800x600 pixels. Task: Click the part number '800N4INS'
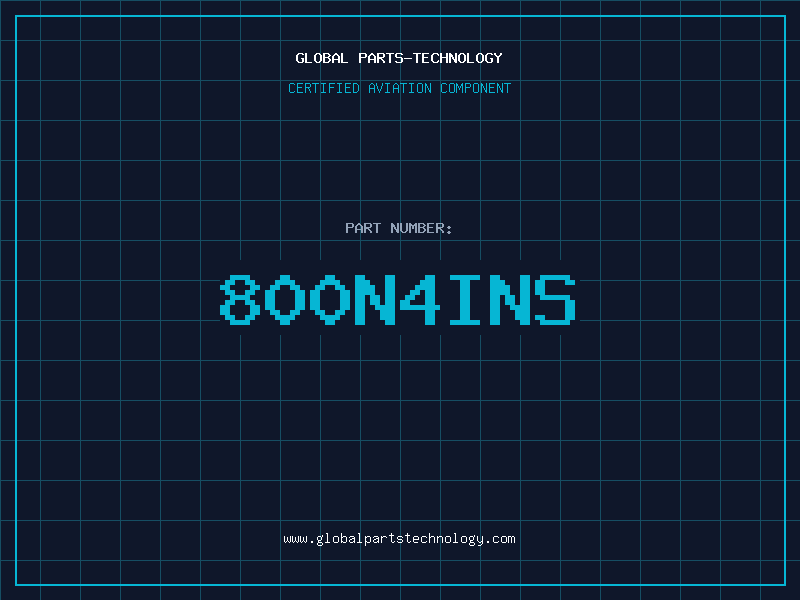pos(398,300)
